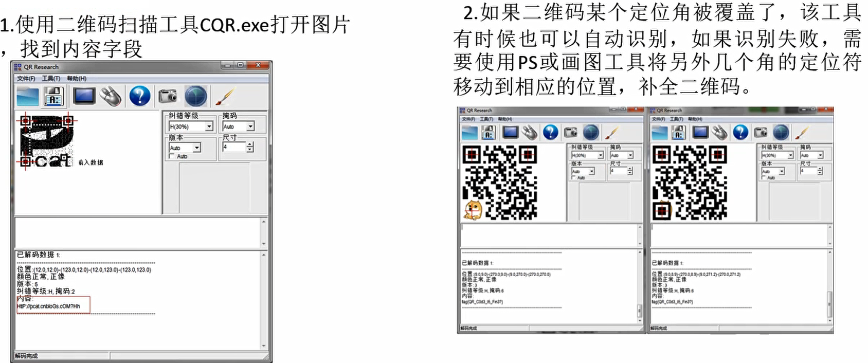Open 文件(F) menu in pcat QR window
868x363 pixels.
pos(26,79)
